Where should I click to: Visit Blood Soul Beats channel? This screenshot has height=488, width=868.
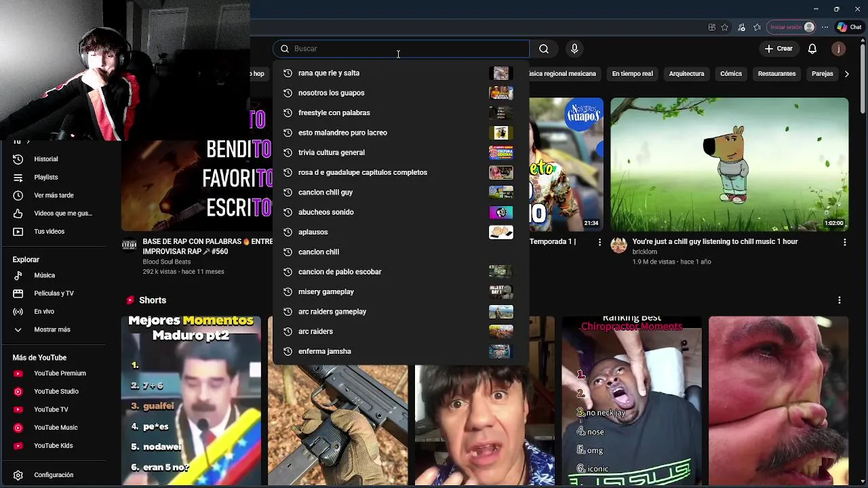tap(166, 262)
